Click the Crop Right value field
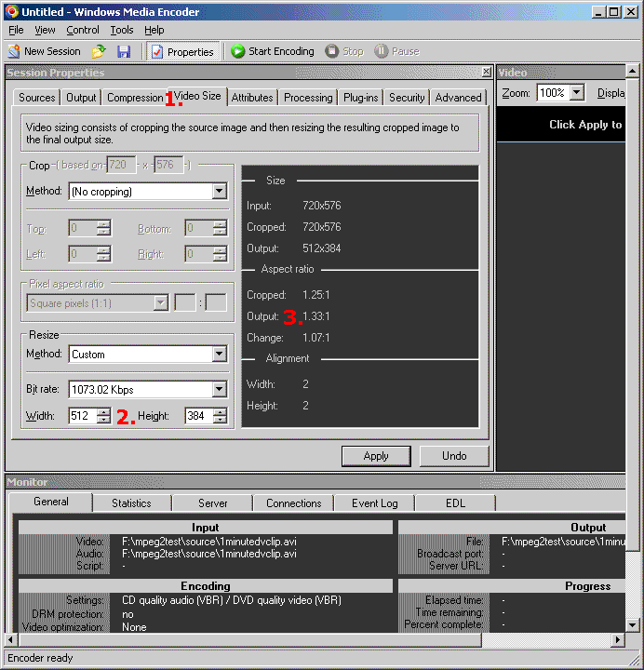Viewport: 644px width, 670px height. (x=199, y=254)
